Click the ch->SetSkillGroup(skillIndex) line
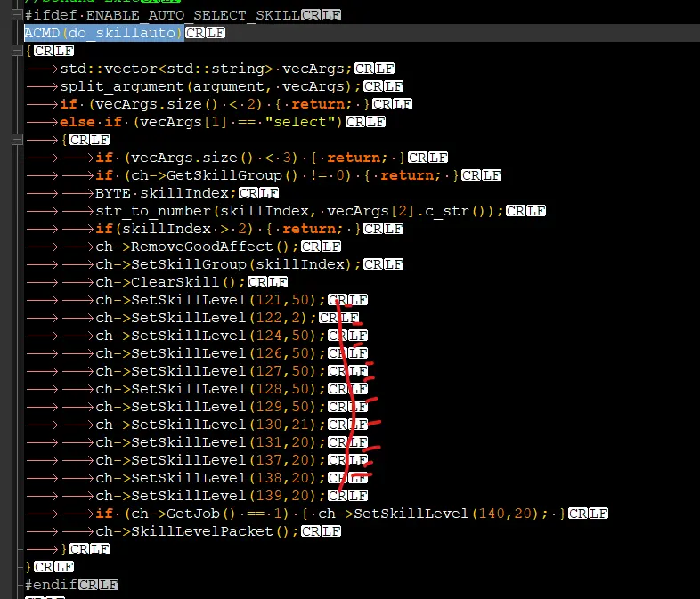Screen dimensions: 700x599 click(x=227, y=264)
